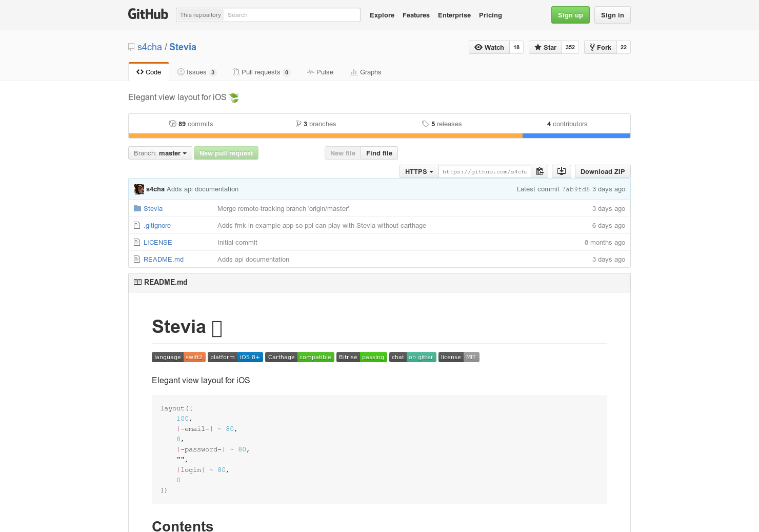Open 'Adds fmk in example app' commit message
Screen dimensions: 759x532
pos(322,225)
